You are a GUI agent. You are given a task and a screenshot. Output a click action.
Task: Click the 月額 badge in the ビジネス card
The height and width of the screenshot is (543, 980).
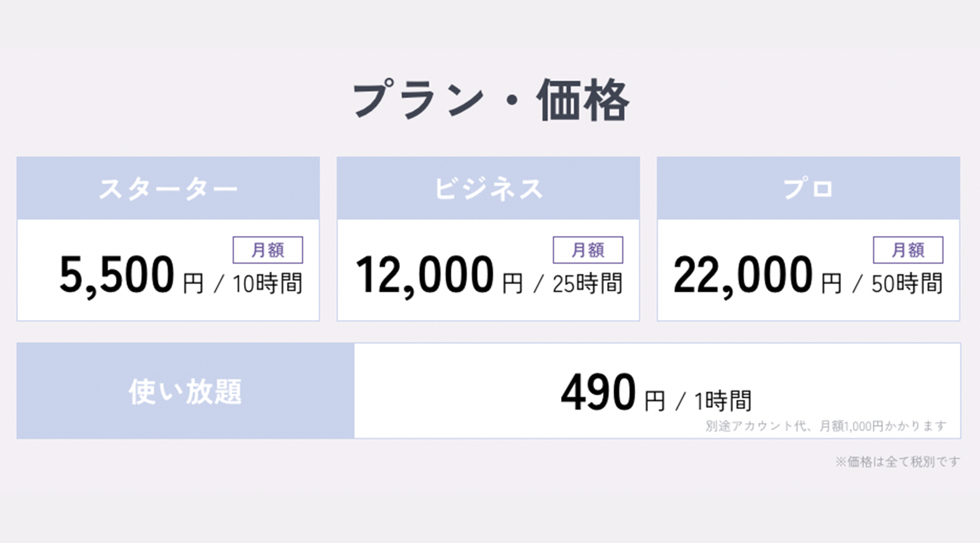(x=588, y=250)
